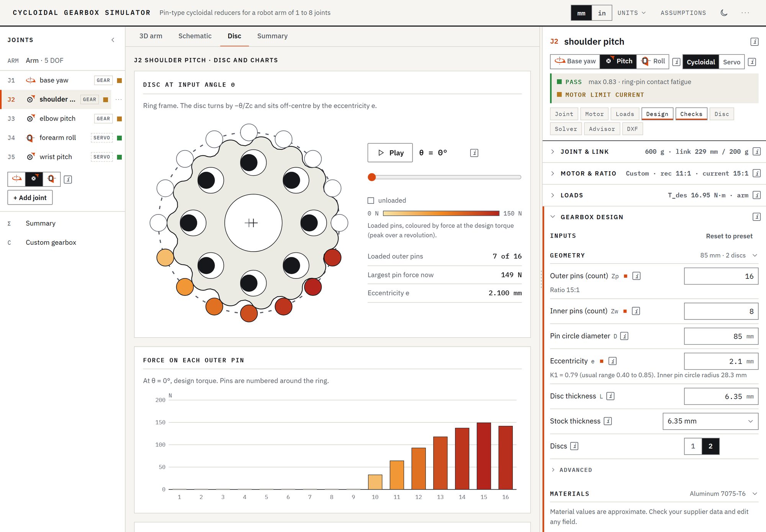Open the top-right ellipsis menu
Screen dimensions: 766x532
(x=745, y=13)
